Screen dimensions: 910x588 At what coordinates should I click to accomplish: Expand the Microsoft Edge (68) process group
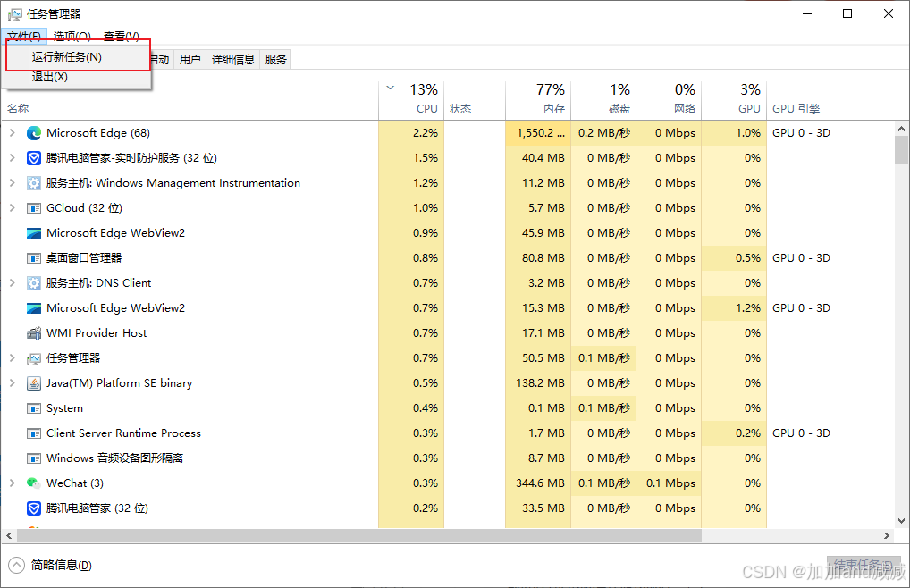pyautogui.click(x=13, y=133)
